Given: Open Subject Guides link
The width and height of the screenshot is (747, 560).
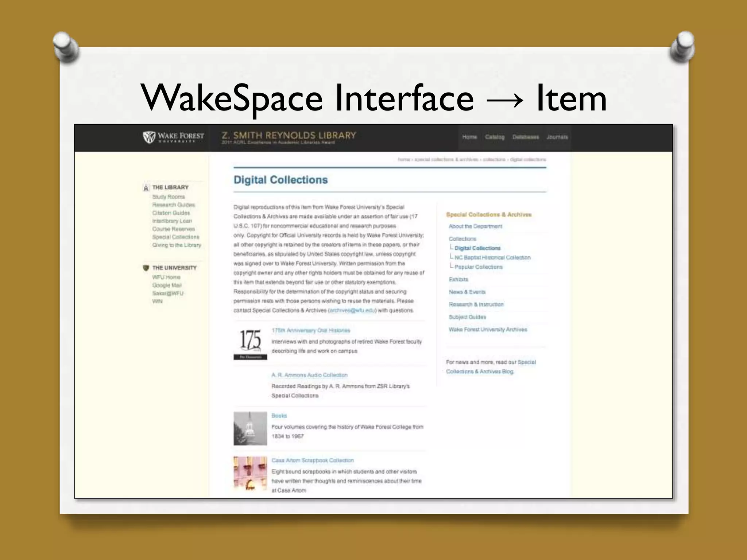Looking at the screenshot, I should pyautogui.click(x=467, y=317).
